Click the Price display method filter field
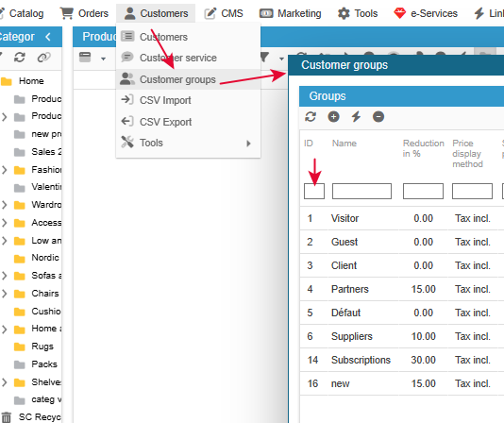504x423 pixels. (x=472, y=191)
